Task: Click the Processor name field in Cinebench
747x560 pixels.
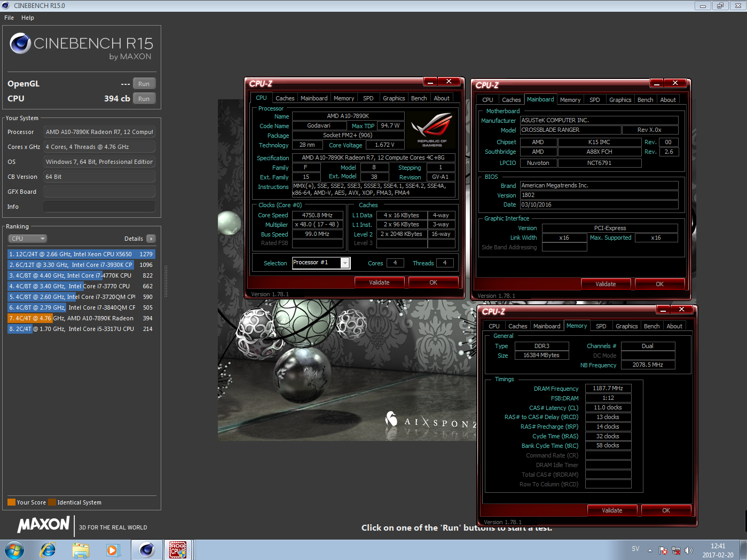Action: tap(99, 132)
